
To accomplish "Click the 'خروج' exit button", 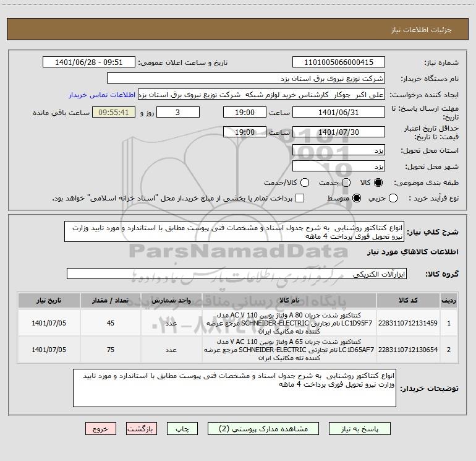I will pyautogui.click(x=101, y=428).
